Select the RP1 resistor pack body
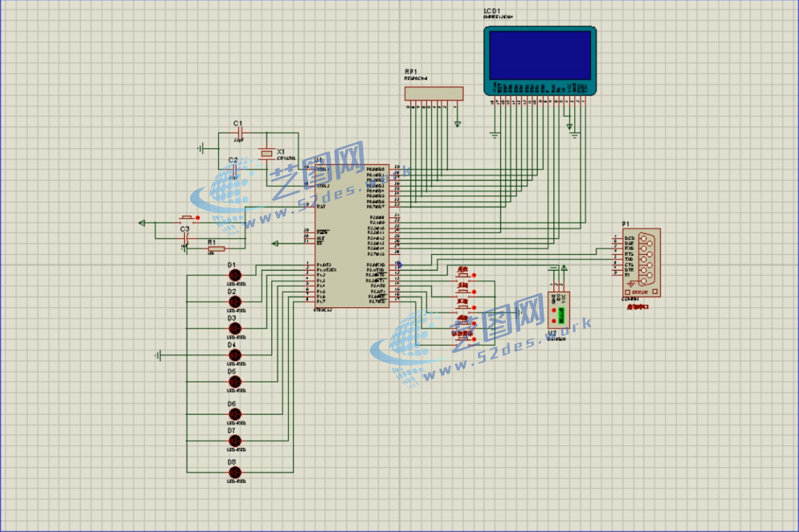 coord(434,94)
